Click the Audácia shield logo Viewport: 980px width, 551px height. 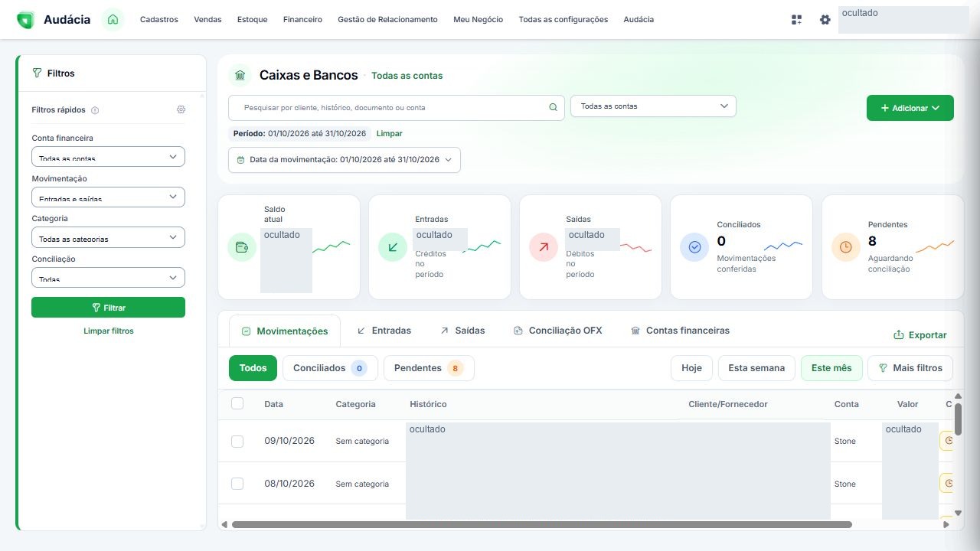tap(25, 20)
